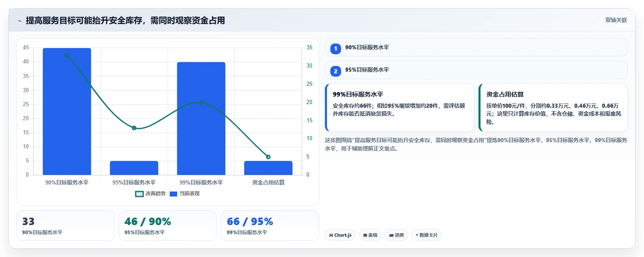Toggle the 改善趋势 legend item
The width and height of the screenshot is (644, 257).
coord(150,194)
